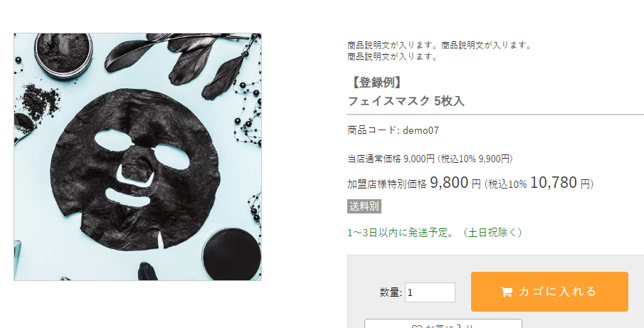
Task: Click the 商品コード demo07 text
Action: 393,130
